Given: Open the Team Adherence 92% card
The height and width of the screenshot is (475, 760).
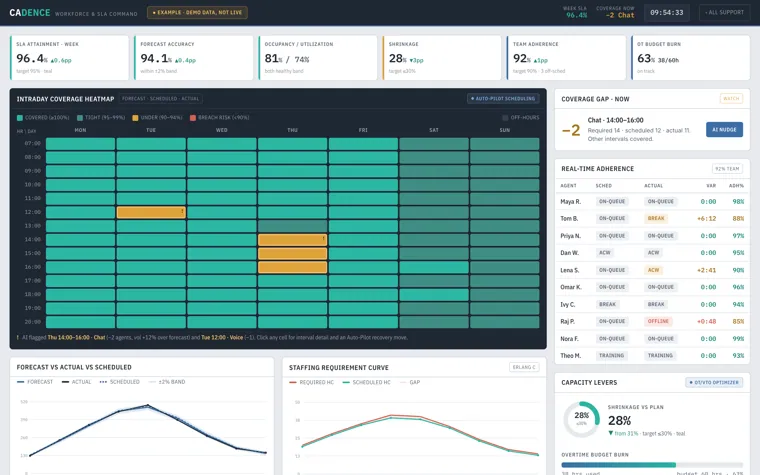Looking at the screenshot, I should coord(566,57).
